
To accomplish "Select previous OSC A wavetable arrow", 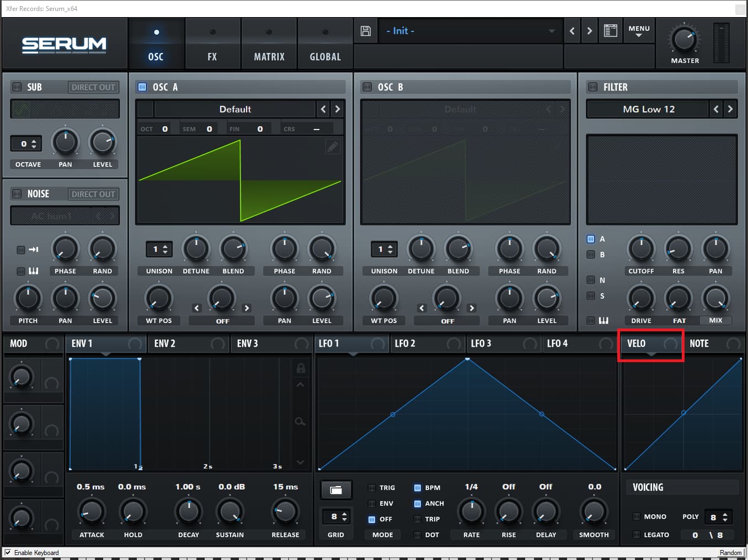I will (x=323, y=109).
